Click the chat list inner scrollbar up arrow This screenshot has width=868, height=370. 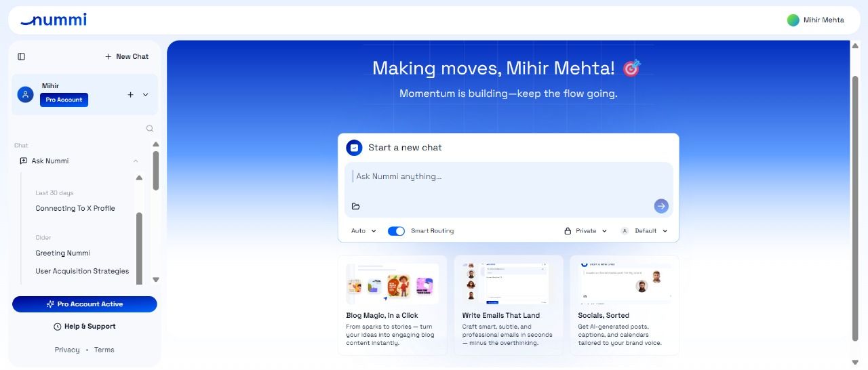click(x=139, y=178)
